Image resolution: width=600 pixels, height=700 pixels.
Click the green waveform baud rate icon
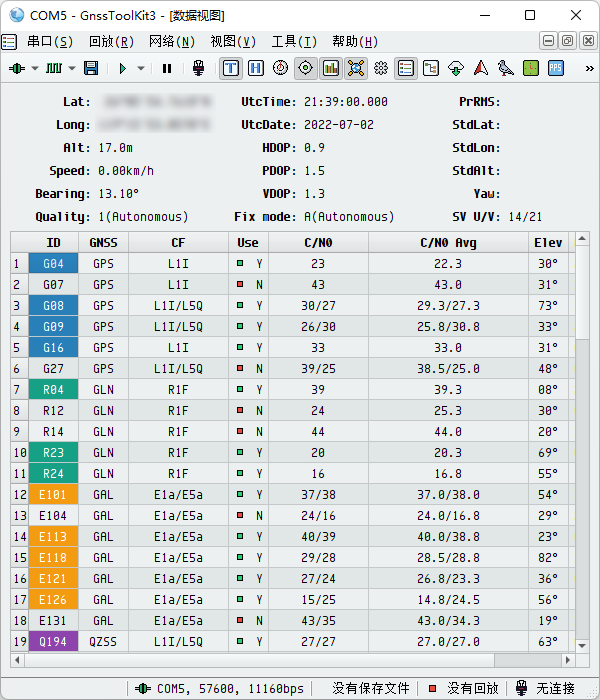coord(54,68)
